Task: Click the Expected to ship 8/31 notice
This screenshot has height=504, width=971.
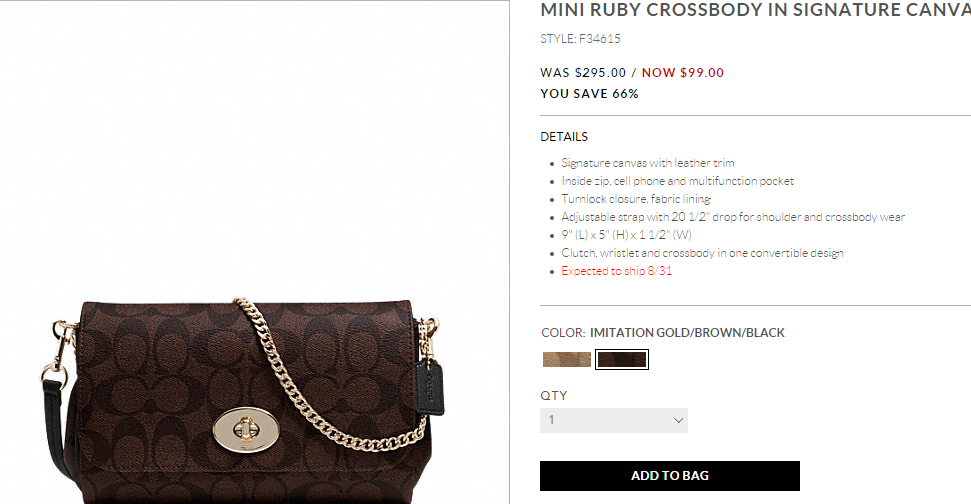Action: pos(616,271)
